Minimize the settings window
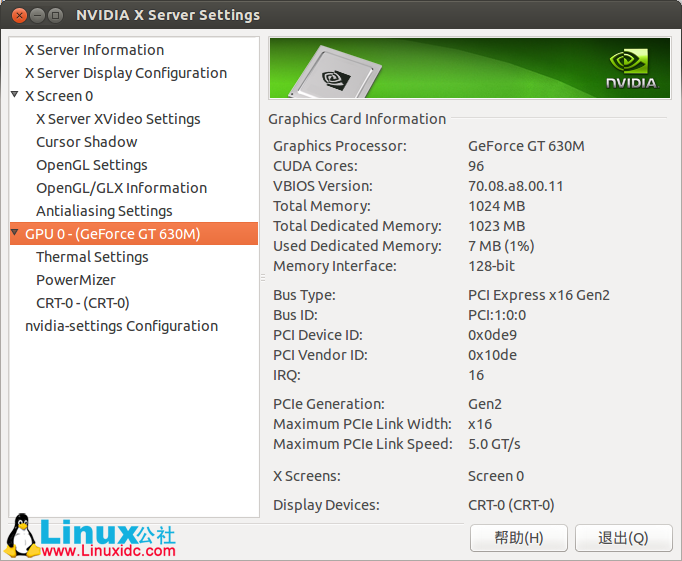 (x=36, y=15)
